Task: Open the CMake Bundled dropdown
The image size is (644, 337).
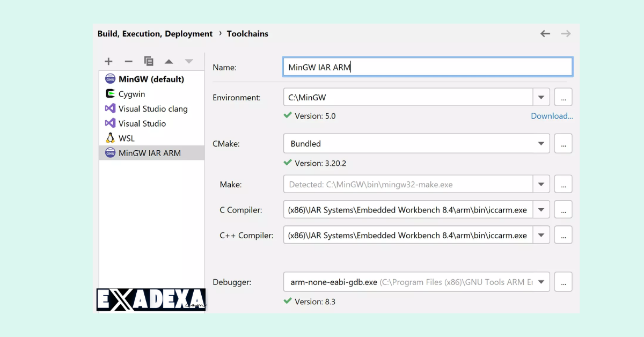Action: click(541, 144)
